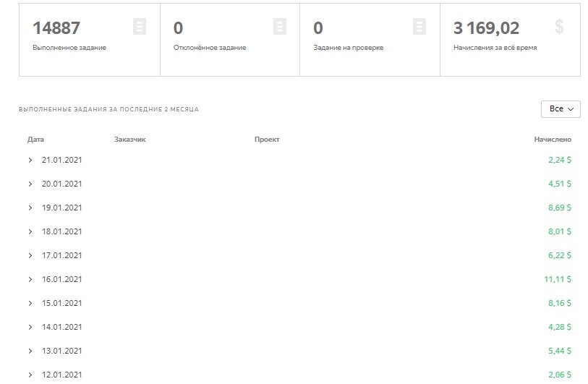Expand the 14.01.2021 row chevron
This screenshot has width=588, height=384.
click(30, 328)
